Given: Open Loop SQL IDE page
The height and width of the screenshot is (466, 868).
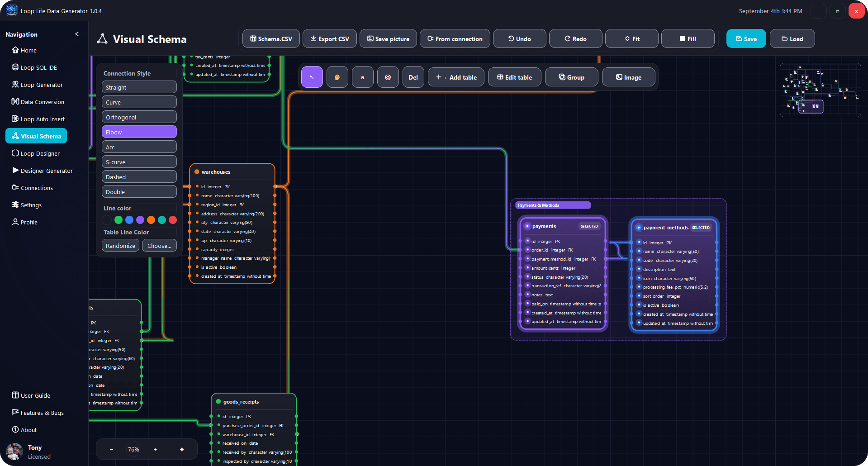Looking at the screenshot, I should (34, 67).
